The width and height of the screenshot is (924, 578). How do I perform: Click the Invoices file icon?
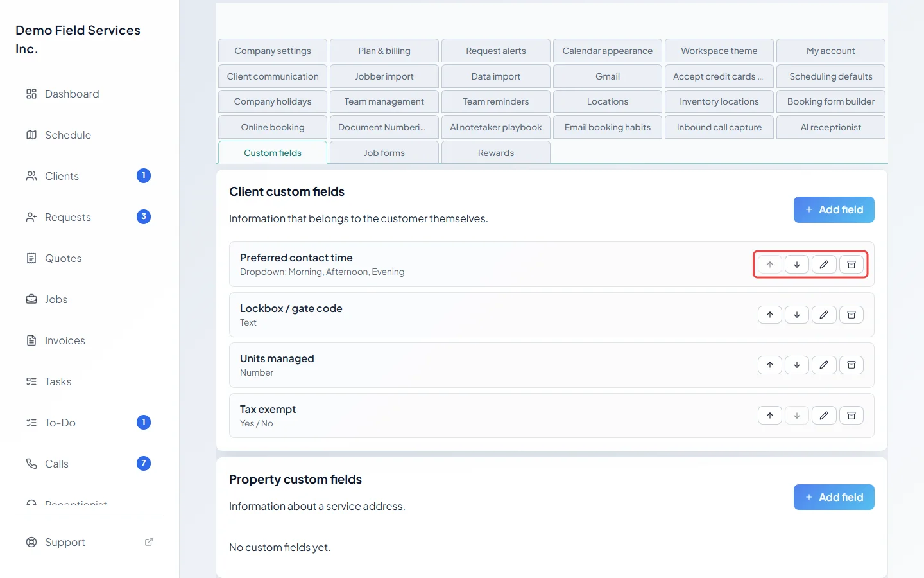click(x=31, y=340)
